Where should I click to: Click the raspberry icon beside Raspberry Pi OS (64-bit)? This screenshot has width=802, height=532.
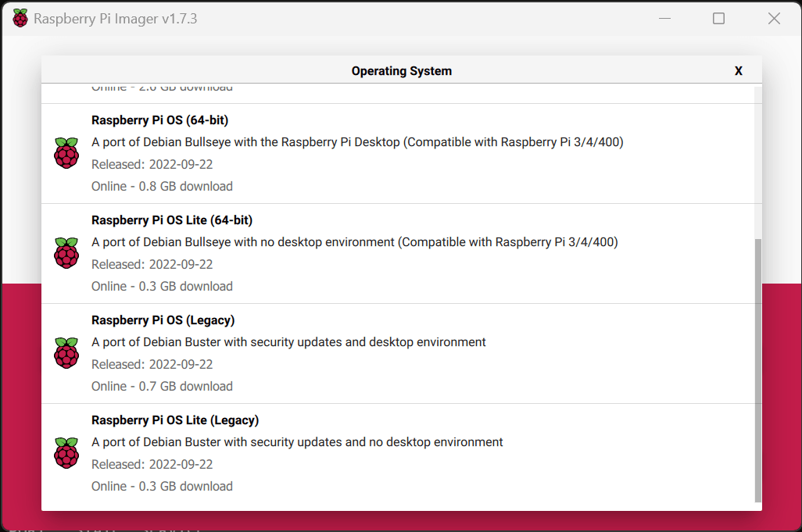66,153
